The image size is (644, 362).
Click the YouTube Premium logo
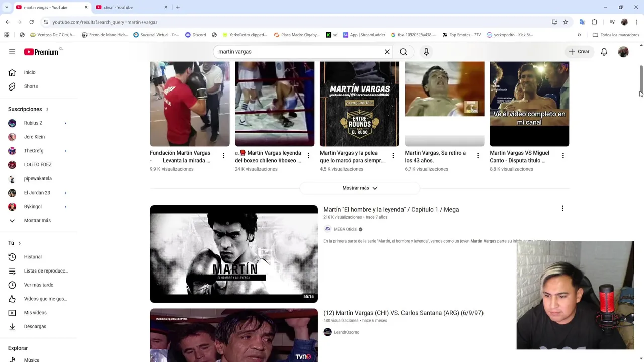[x=41, y=52]
